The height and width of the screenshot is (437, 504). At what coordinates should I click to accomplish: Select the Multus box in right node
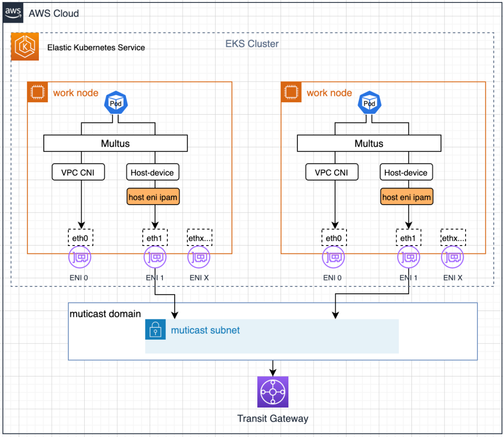click(x=369, y=143)
